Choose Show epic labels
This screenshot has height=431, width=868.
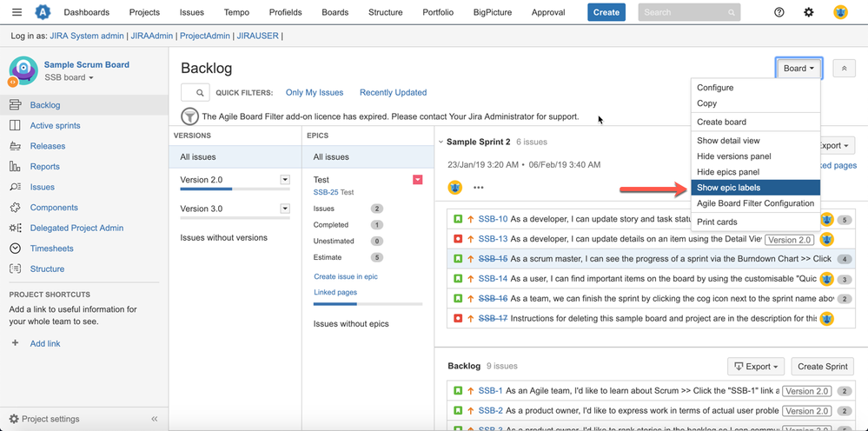pos(755,188)
